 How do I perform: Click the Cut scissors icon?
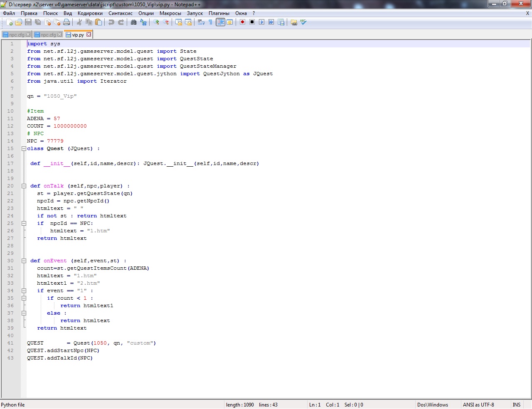click(79, 22)
